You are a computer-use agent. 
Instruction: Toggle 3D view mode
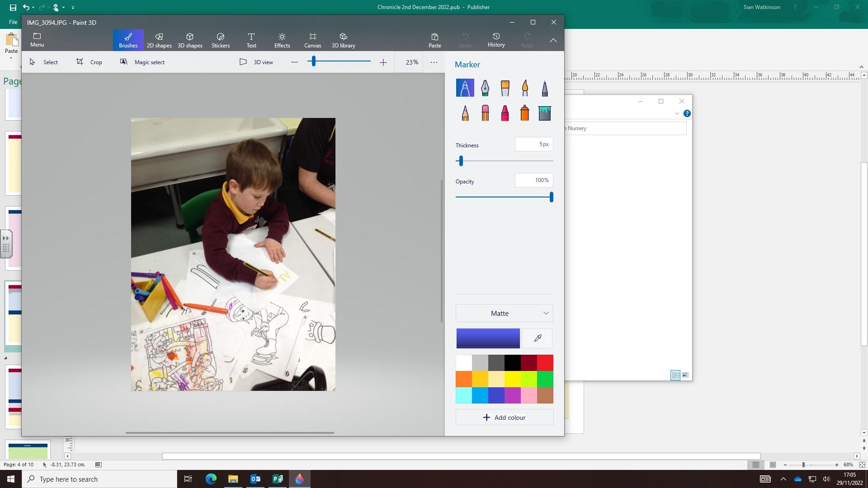tap(256, 62)
